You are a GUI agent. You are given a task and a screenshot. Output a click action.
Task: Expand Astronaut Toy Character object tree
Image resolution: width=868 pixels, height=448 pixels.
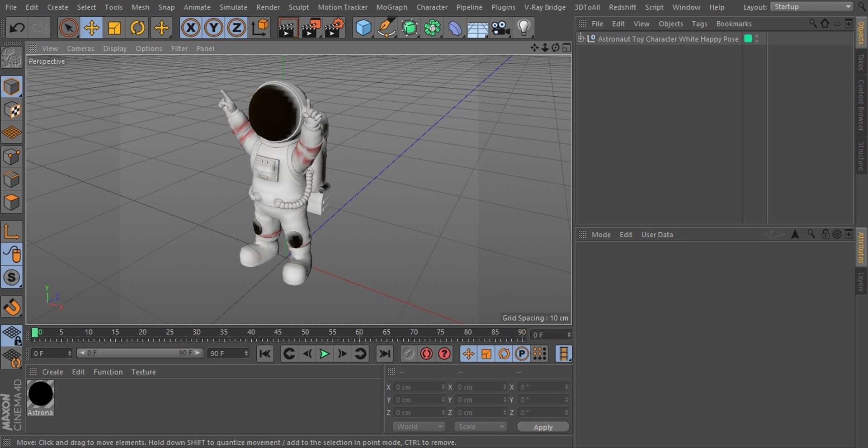[x=581, y=38]
